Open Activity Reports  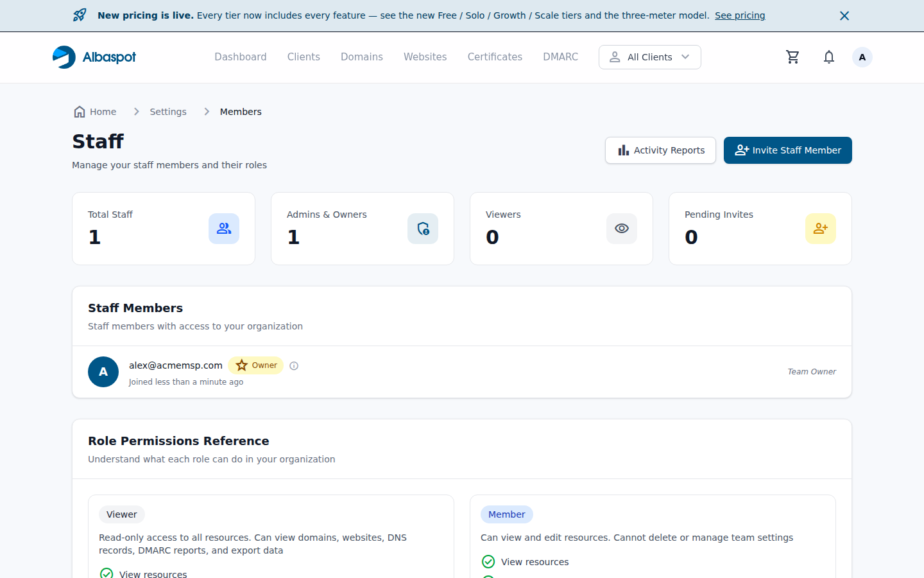(x=660, y=150)
